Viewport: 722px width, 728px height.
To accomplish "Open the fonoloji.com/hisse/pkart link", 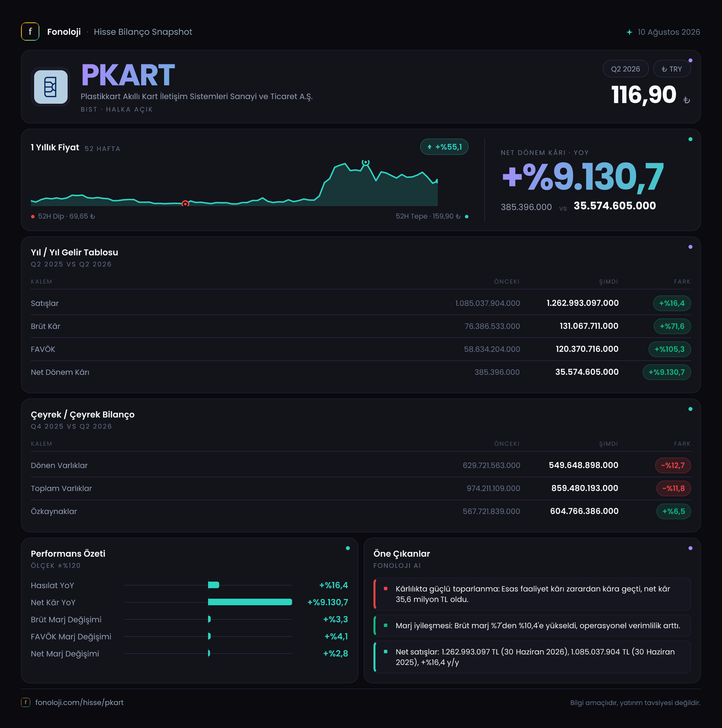I will click(79, 702).
